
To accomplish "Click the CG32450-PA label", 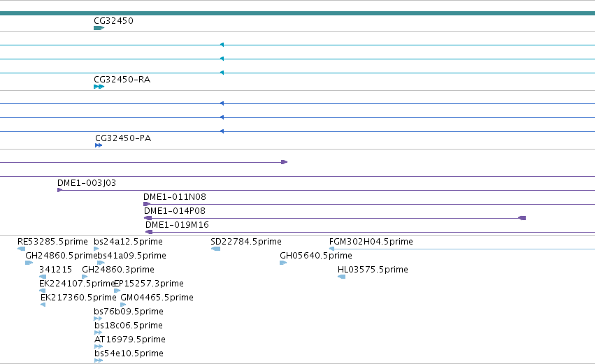I will [x=123, y=138].
